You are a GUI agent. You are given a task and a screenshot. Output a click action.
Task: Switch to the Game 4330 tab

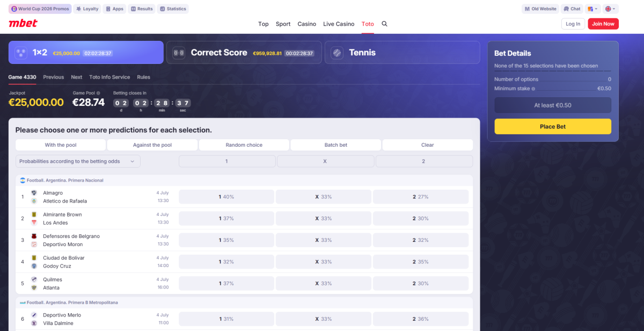(22, 77)
